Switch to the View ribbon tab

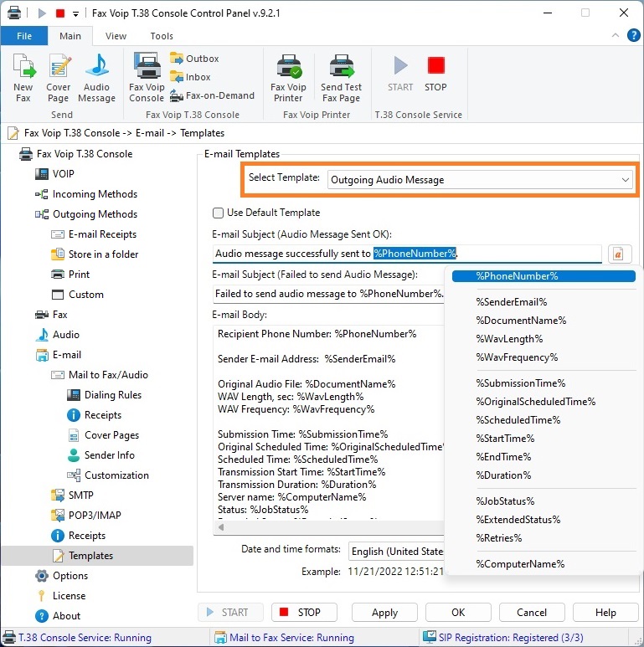[x=116, y=36]
